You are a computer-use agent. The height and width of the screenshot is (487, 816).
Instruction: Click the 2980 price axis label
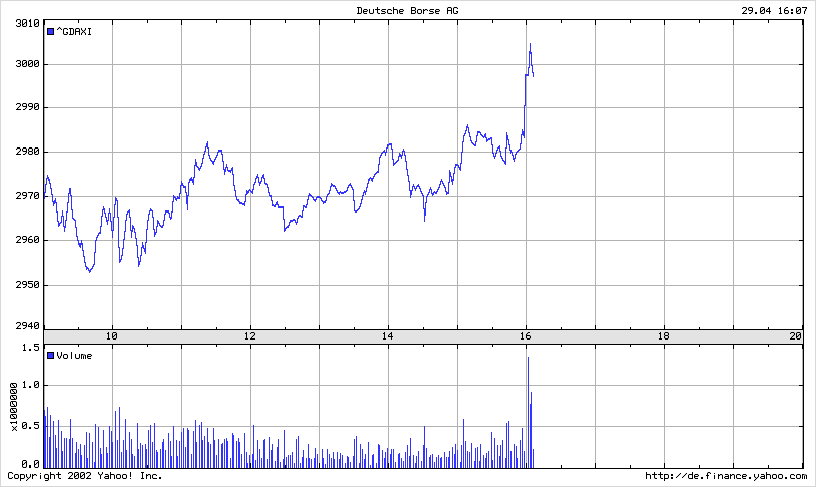click(27, 152)
